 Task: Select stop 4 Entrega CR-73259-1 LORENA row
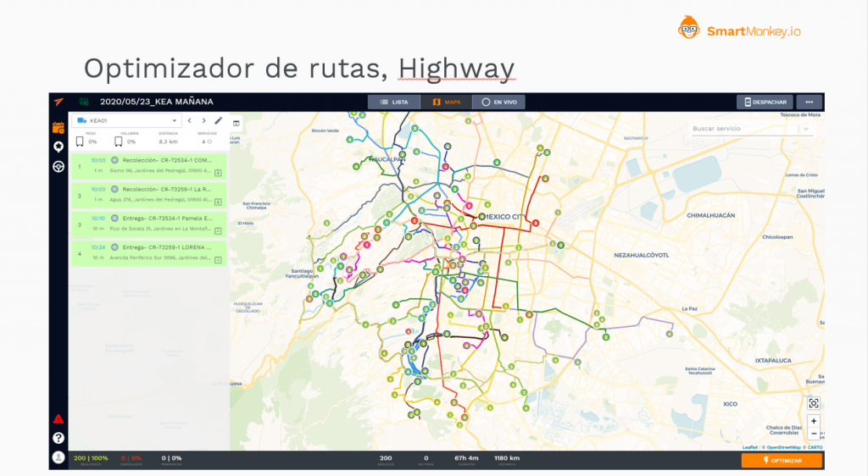click(x=148, y=252)
